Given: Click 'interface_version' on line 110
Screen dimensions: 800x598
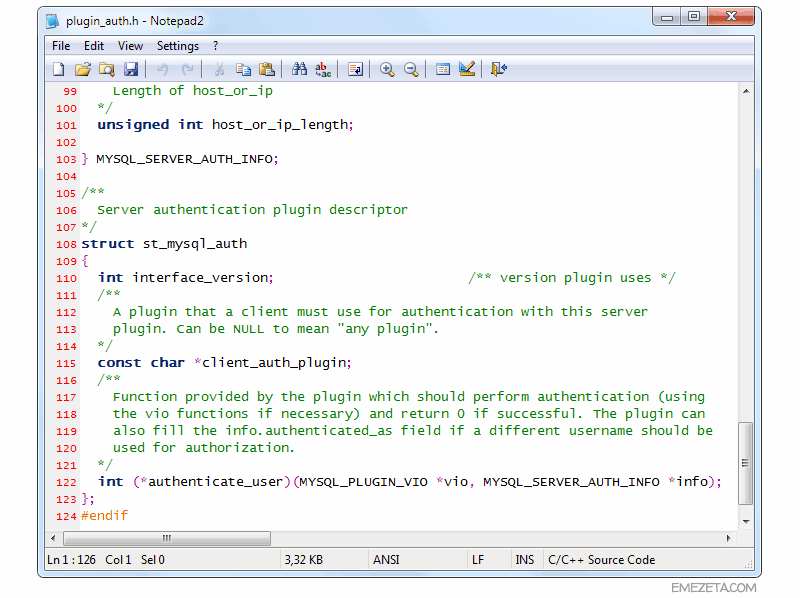Looking at the screenshot, I should (201, 278).
